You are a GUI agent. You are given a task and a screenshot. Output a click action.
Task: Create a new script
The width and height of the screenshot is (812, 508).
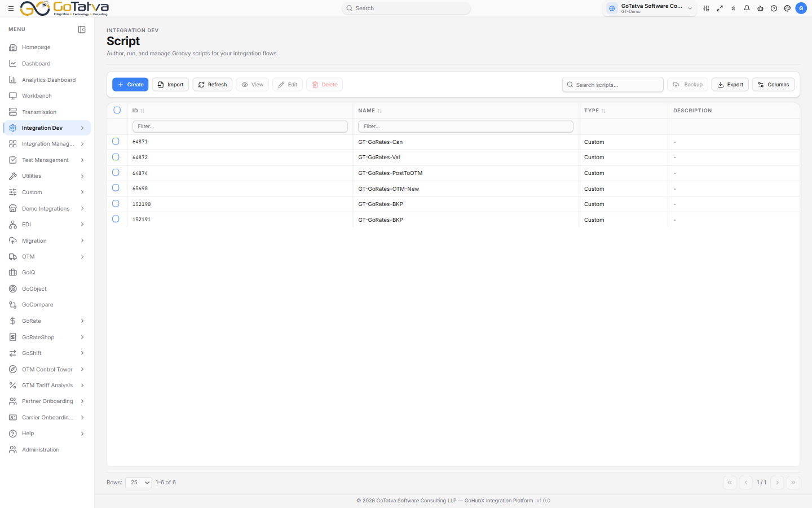pos(130,85)
